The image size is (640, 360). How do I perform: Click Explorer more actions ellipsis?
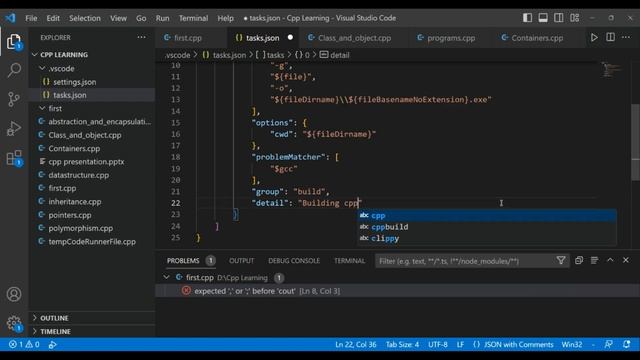(141, 37)
